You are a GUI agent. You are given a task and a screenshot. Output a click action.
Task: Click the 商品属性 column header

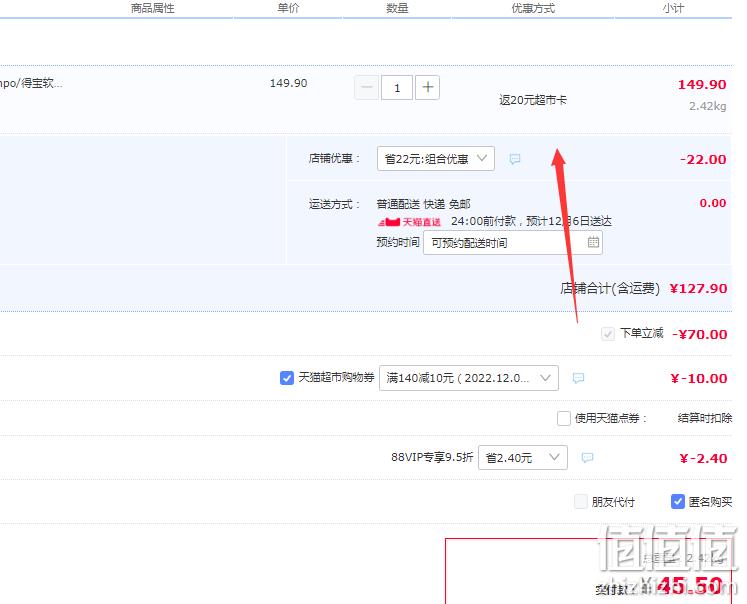152,8
